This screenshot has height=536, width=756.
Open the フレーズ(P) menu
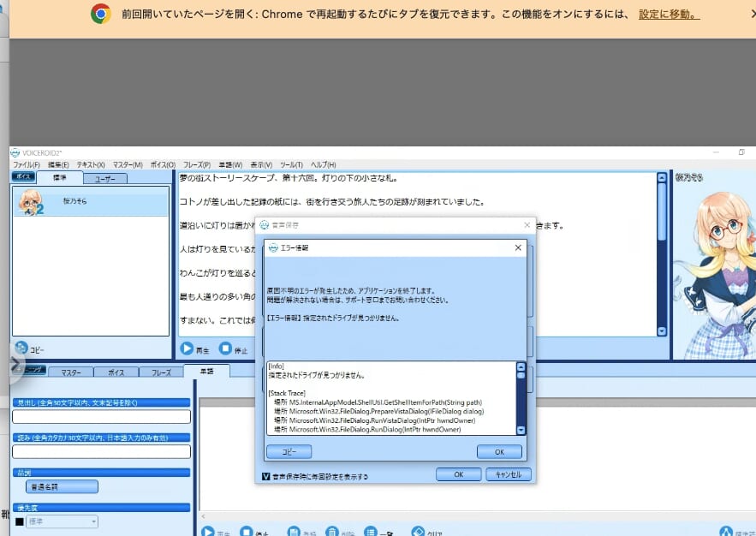(197, 165)
